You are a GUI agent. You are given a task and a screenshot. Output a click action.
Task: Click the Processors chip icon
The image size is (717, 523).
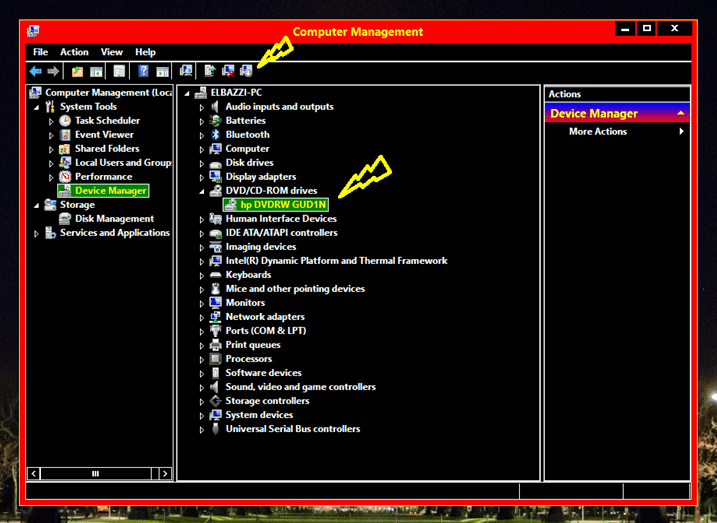tap(215, 359)
